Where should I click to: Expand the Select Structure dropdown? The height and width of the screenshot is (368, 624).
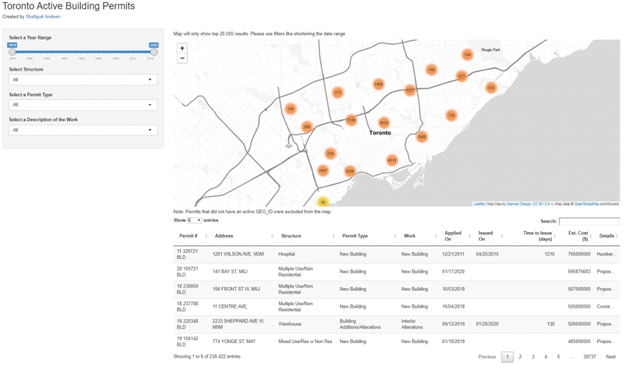point(83,80)
